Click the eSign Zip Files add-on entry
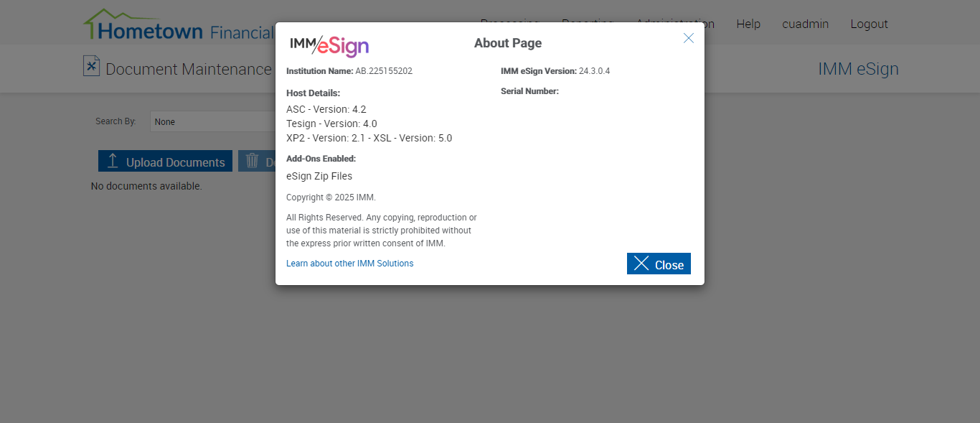Image resolution: width=980 pixels, height=423 pixels. click(319, 176)
